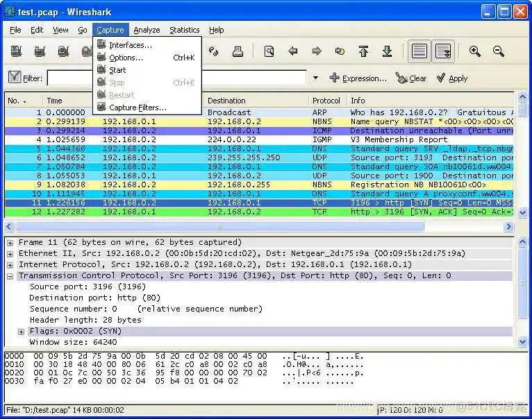Click the 'Header length: 28 bytes' line
The image size is (532, 419).
pos(85,320)
